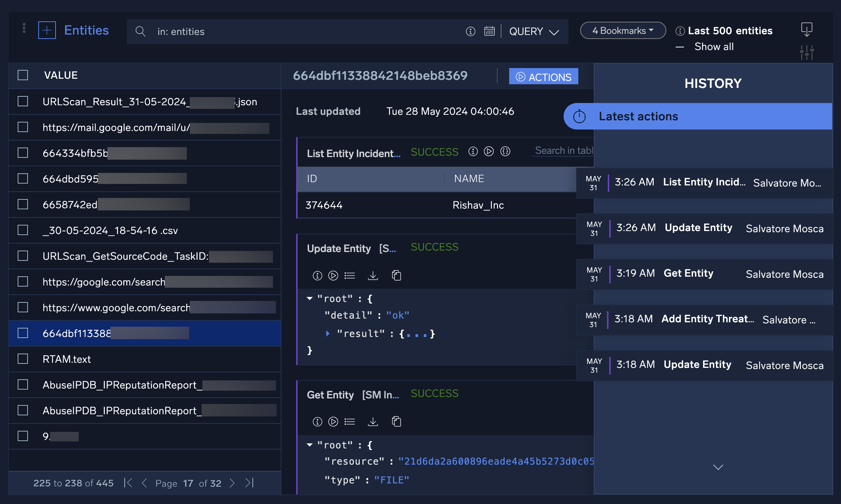Go to the next page arrow

(x=232, y=483)
